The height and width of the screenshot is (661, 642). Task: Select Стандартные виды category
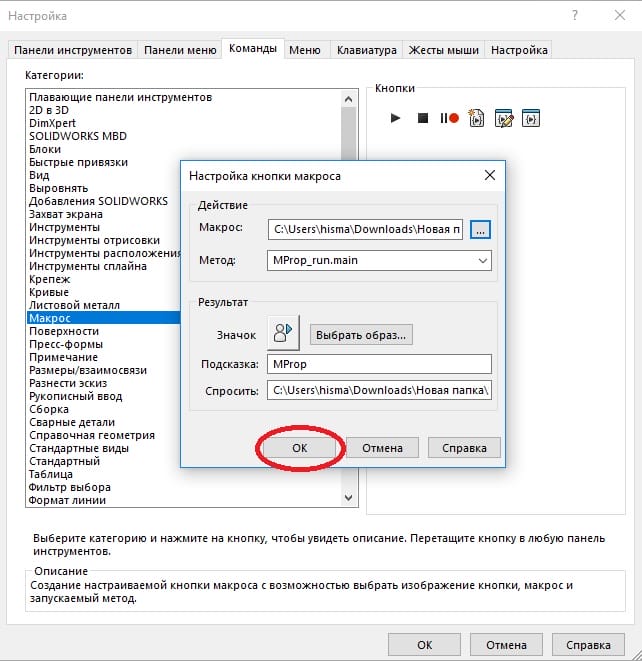(x=79, y=449)
